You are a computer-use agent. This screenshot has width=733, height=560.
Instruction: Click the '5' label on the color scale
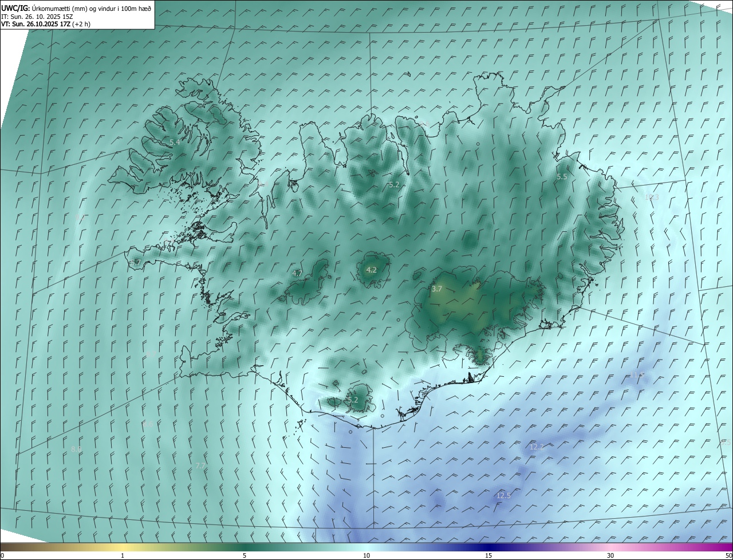pos(245,555)
